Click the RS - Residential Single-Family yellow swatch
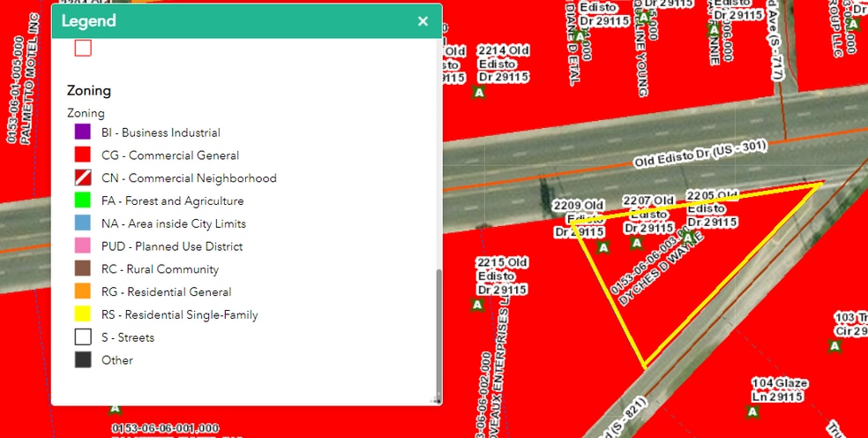 pyautogui.click(x=83, y=314)
